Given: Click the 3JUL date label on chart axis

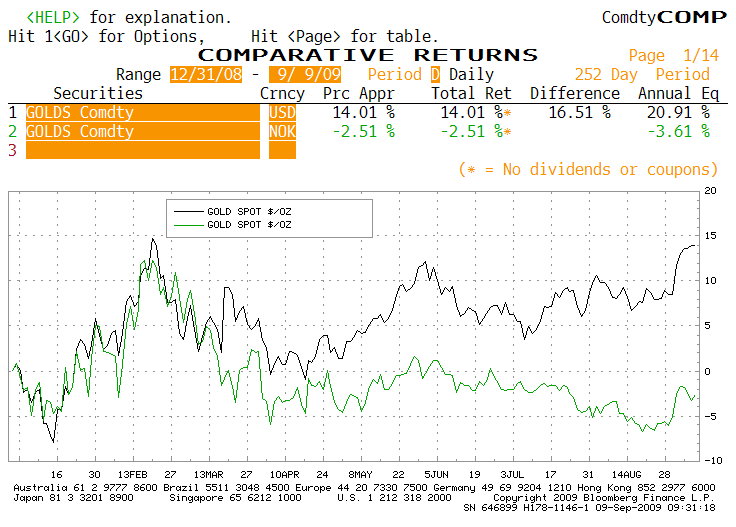Looking at the screenshot, I should pos(512,474).
